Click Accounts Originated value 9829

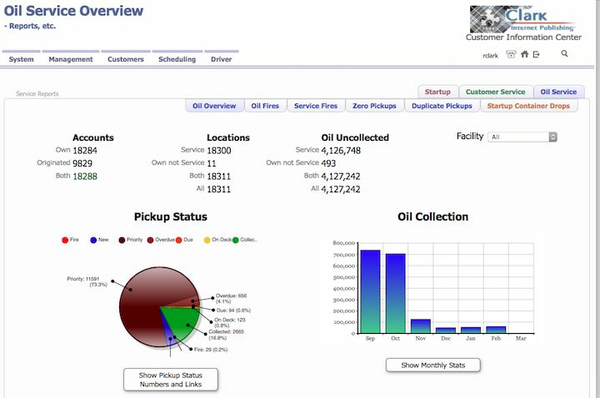82,163
